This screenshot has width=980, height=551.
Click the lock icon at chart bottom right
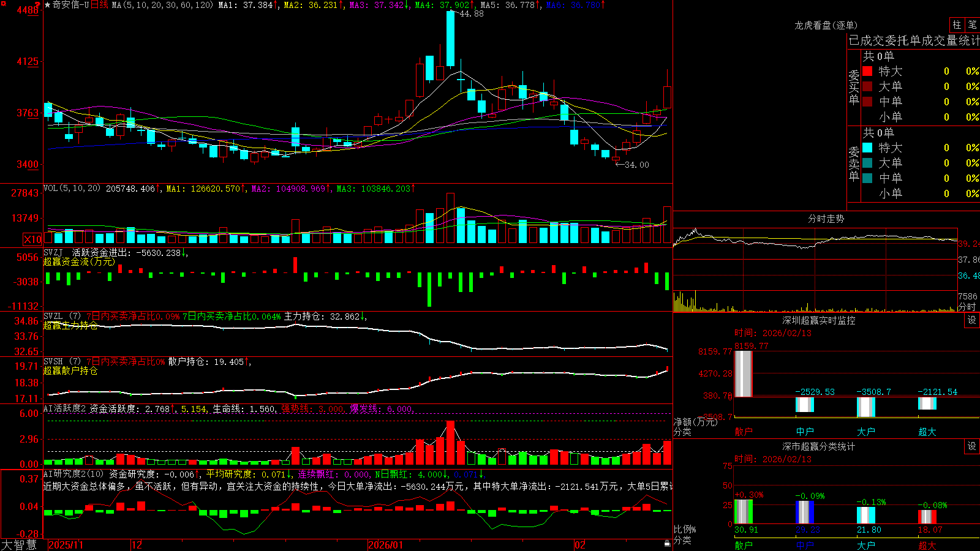(x=667, y=544)
